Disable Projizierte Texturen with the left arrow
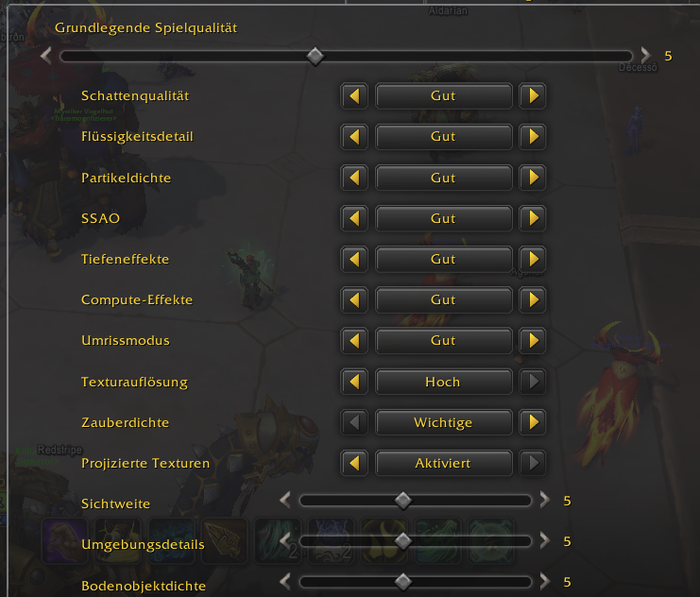The image size is (700, 597). coord(354,463)
